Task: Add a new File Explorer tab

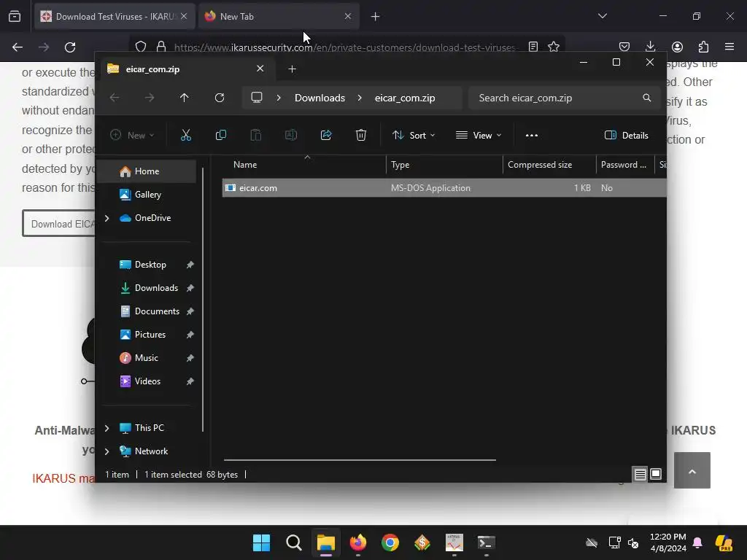Action: [x=292, y=69]
